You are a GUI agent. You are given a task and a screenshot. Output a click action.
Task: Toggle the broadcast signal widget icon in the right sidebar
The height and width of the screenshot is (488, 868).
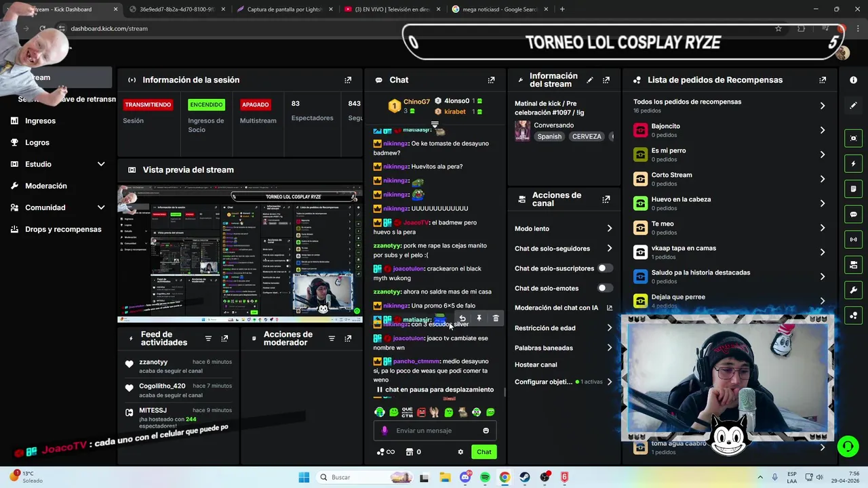click(853, 239)
